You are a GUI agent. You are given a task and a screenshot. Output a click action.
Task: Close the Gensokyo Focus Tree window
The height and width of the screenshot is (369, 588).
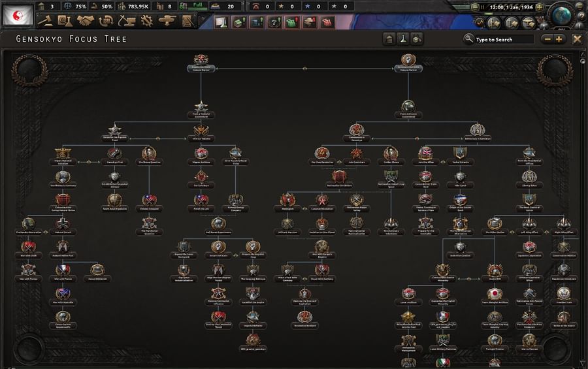tap(577, 39)
